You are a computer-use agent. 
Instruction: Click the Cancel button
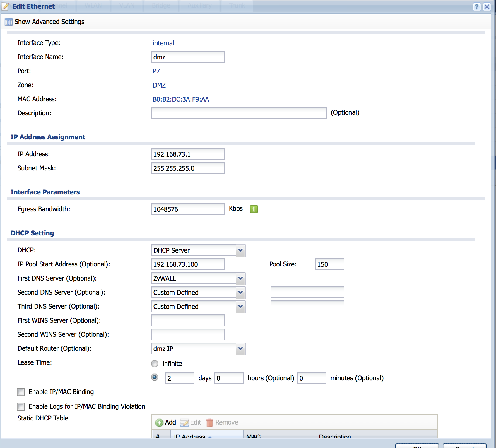464,446
